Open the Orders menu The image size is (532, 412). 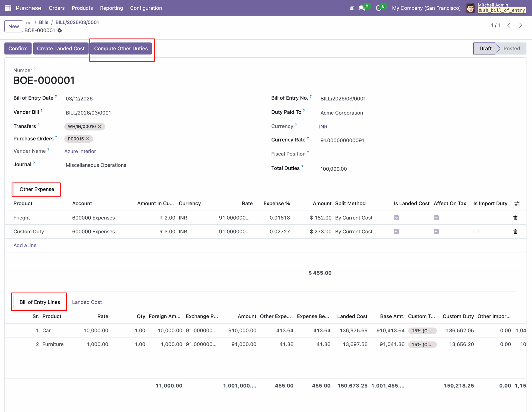coord(57,8)
